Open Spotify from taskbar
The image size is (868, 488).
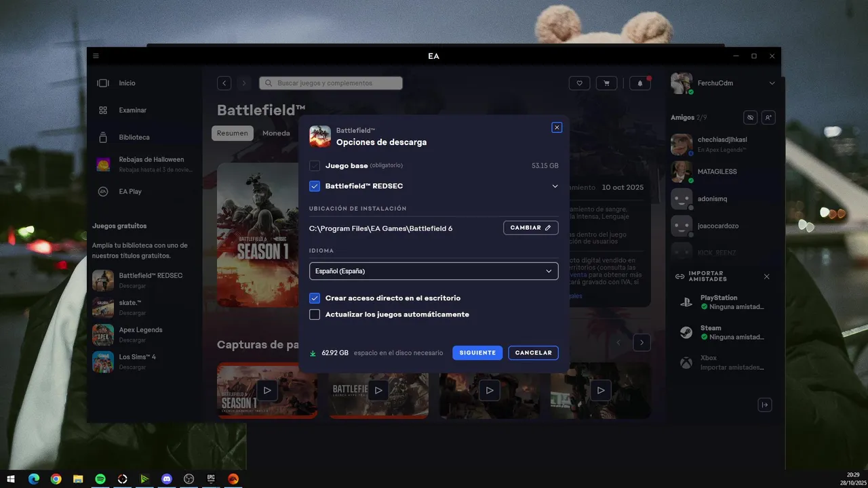point(100,479)
